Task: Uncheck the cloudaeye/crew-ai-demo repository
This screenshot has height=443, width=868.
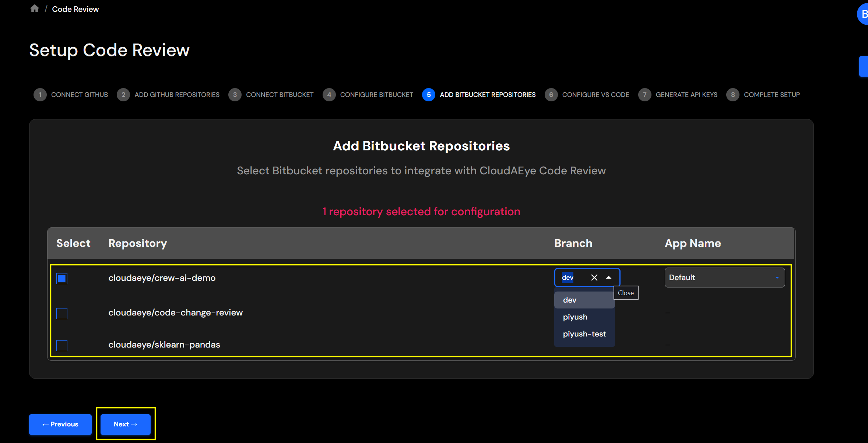Action: pos(62,279)
